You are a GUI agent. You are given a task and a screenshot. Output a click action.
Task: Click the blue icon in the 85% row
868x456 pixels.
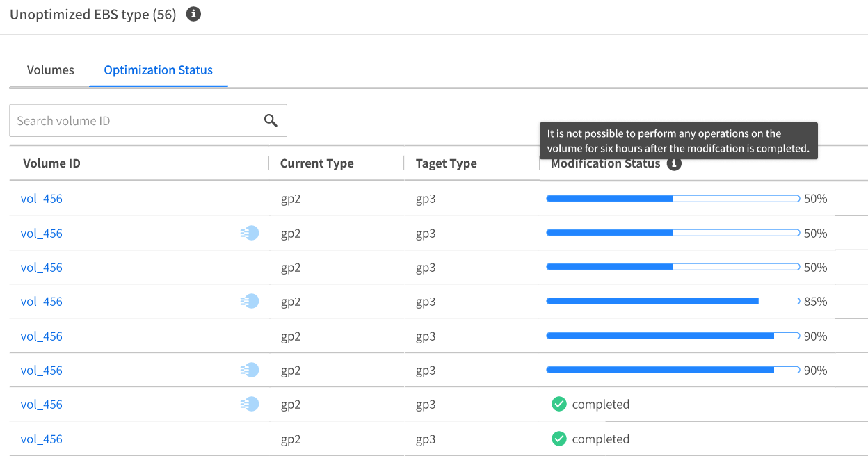tap(250, 302)
